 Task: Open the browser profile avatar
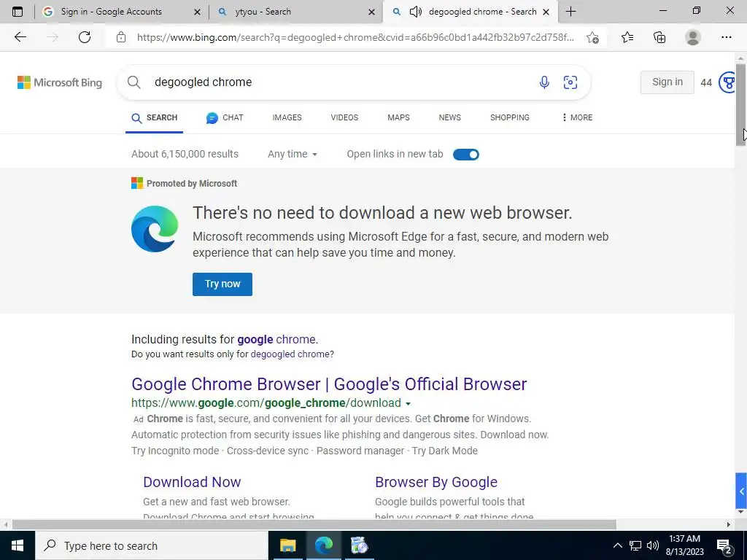tap(693, 37)
